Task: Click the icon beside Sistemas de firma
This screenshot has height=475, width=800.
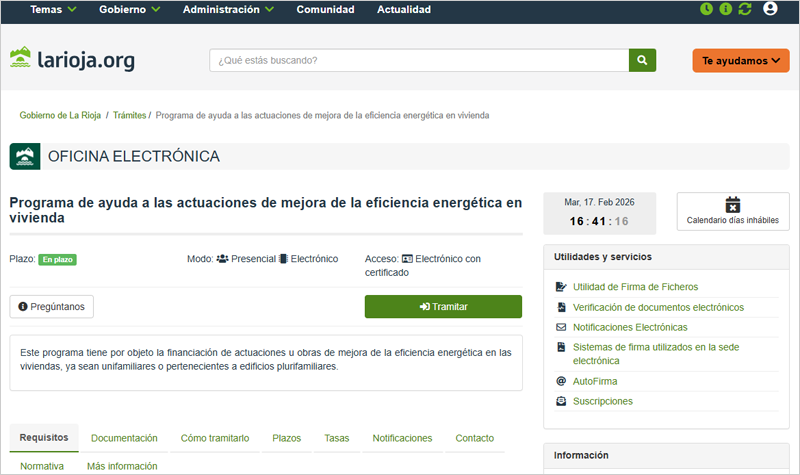Action: point(561,347)
